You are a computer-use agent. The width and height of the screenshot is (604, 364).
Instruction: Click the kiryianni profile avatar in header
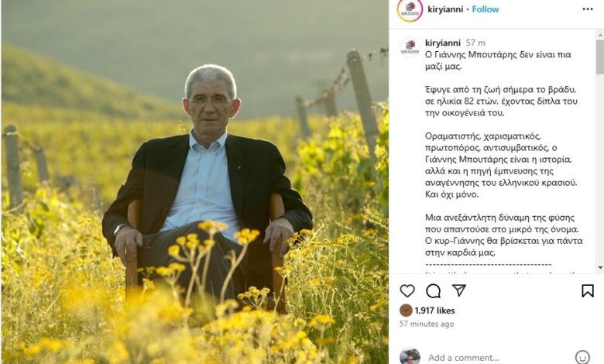click(410, 10)
